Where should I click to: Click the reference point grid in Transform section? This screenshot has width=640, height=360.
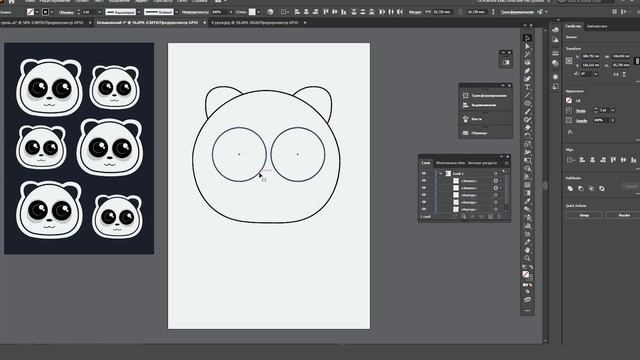[569, 60]
